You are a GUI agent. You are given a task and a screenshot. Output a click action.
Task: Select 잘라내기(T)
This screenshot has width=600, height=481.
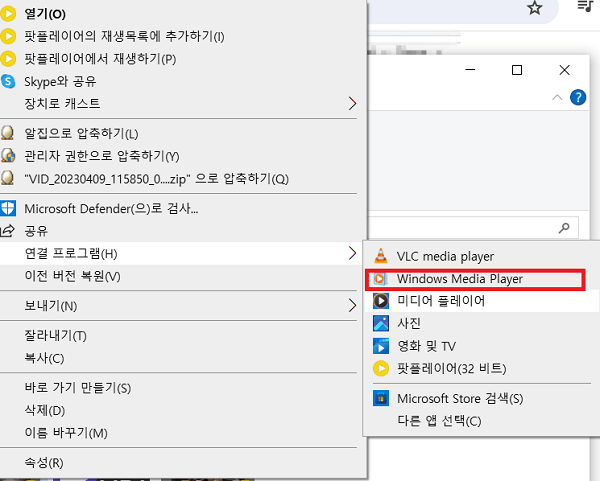coord(55,336)
